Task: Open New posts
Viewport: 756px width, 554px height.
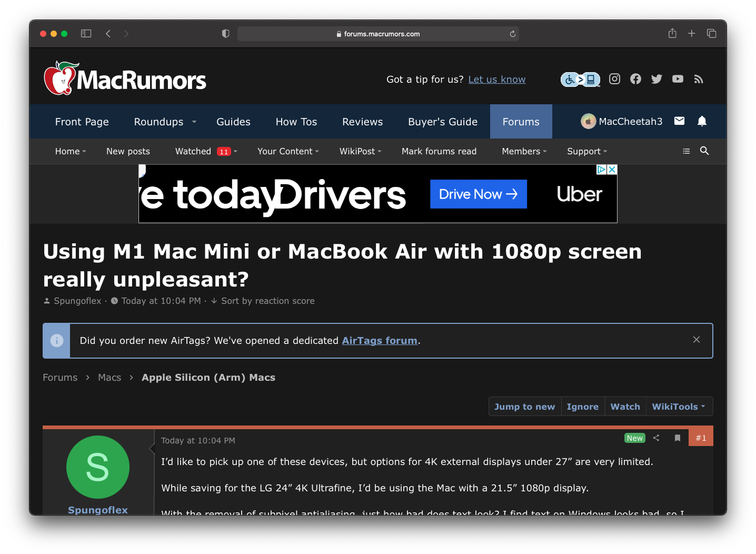Action: (128, 151)
